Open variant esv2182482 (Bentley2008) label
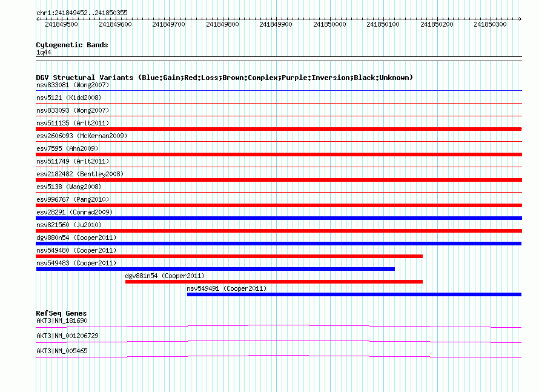 (x=80, y=174)
